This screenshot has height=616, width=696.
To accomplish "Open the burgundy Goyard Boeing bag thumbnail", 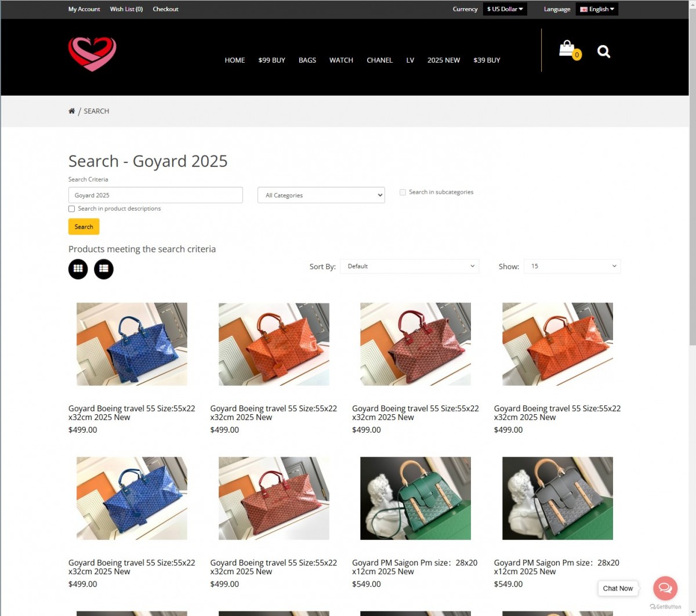I will tap(416, 344).
